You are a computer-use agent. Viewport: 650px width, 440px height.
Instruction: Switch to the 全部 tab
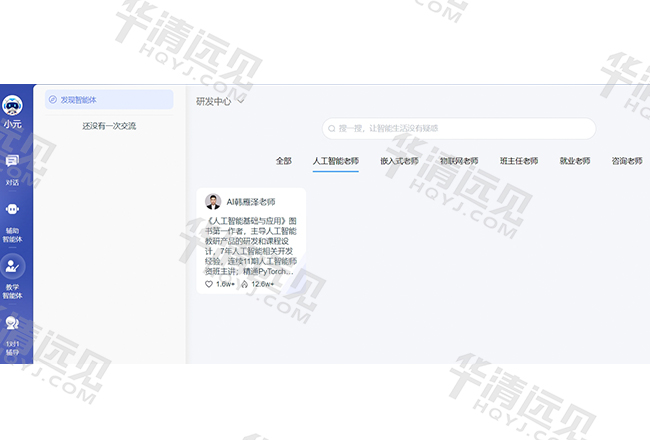point(284,161)
